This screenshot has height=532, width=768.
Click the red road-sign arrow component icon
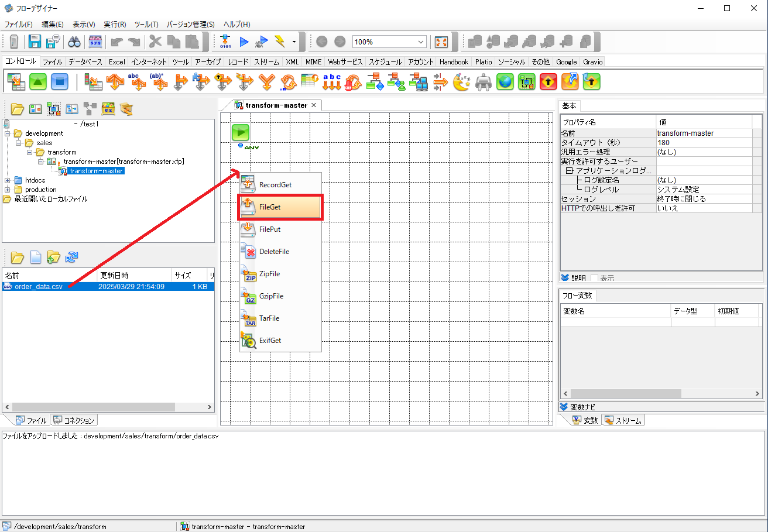pos(548,81)
